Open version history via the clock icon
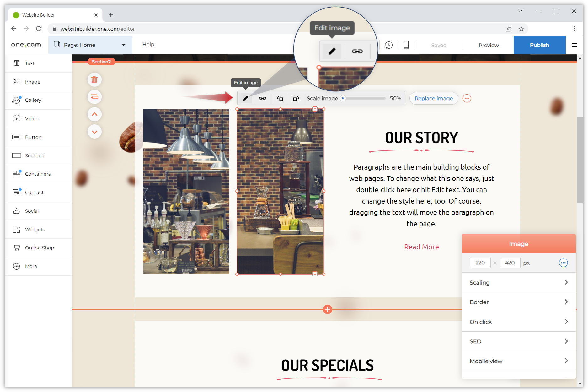Viewport: 588px width, 392px height. 389,45
